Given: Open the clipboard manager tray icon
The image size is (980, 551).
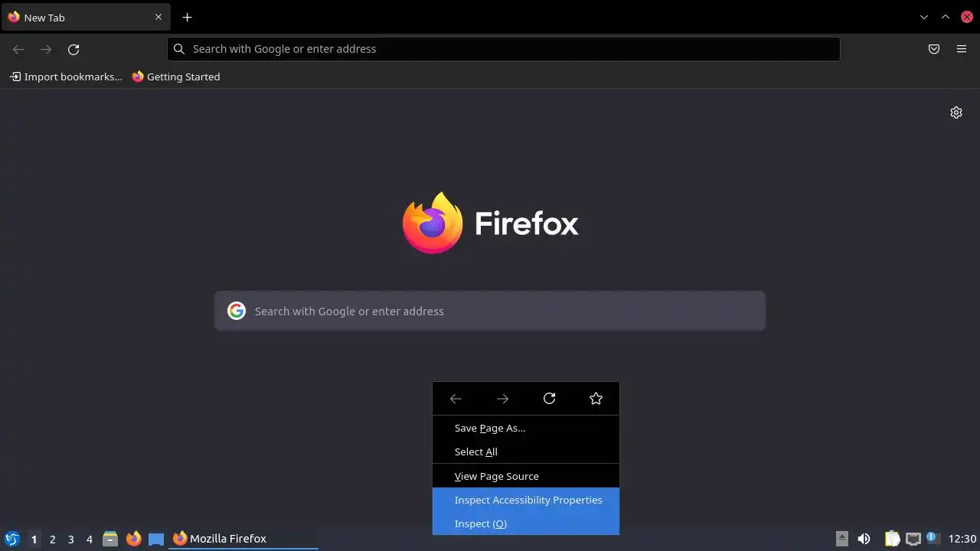Looking at the screenshot, I should point(892,539).
